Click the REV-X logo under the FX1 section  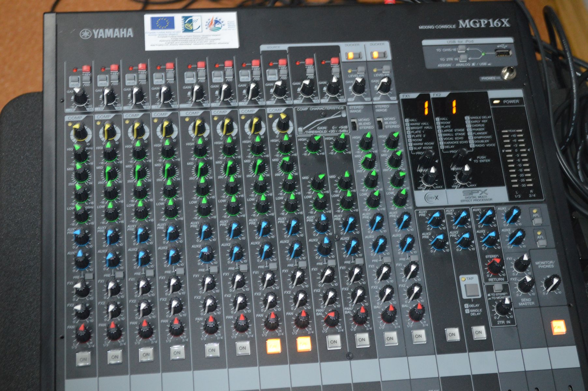point(432,197)
